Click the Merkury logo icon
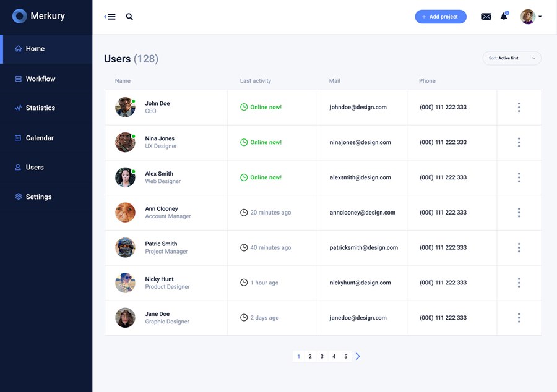Viewport: 557px width, 392px height. click(x=20, y=16)
